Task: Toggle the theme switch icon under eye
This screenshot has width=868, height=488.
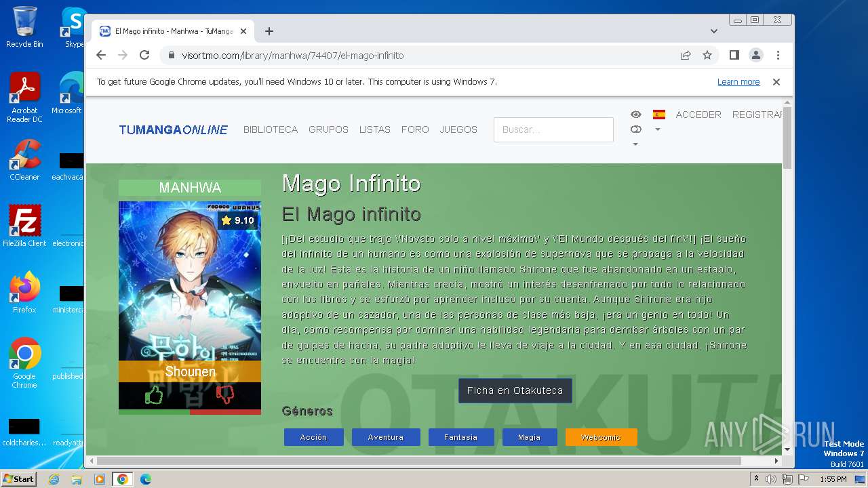Action: pyautogui.click(x=635, y=129)
